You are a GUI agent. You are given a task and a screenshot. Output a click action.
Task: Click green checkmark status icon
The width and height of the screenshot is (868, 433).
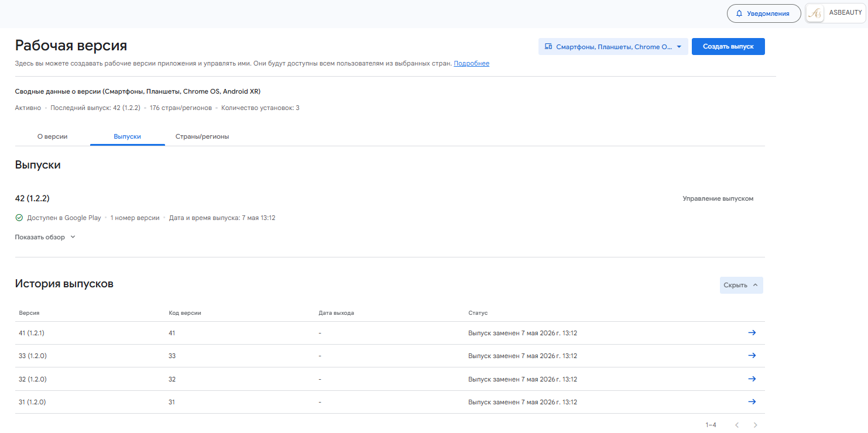(x=19, y=218)
